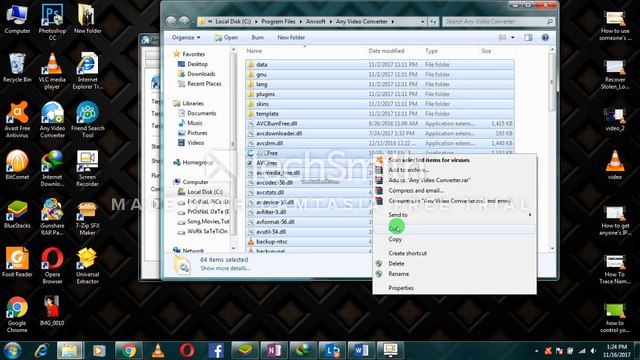640x360 pixels.
Task: Go back with the Explorer back button
Action: point(171,22)
